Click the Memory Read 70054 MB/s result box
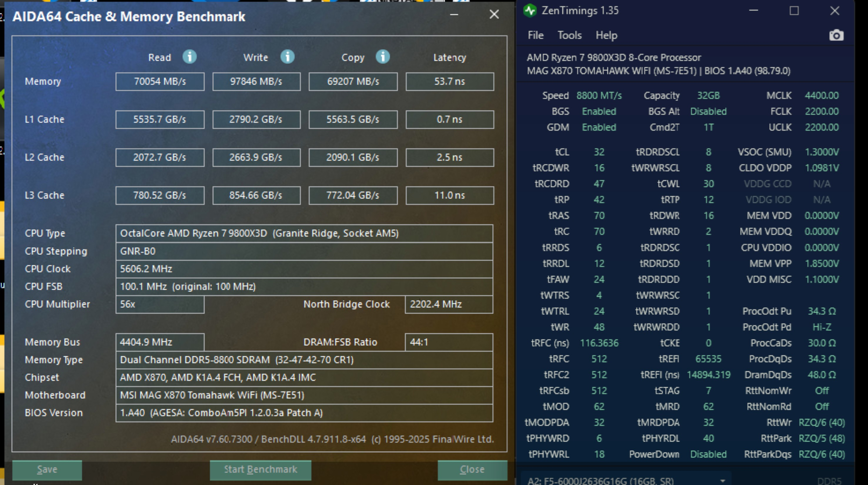 pos(160,82)
